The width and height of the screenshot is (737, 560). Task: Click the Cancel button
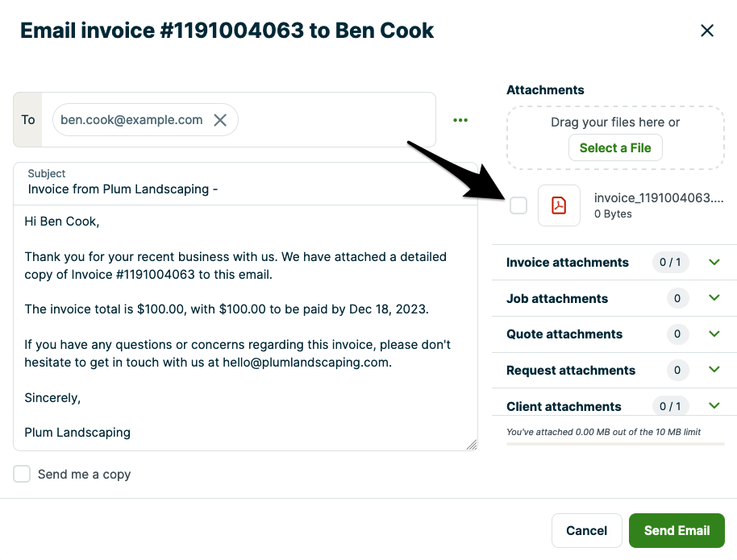click(x=586, y=530)
